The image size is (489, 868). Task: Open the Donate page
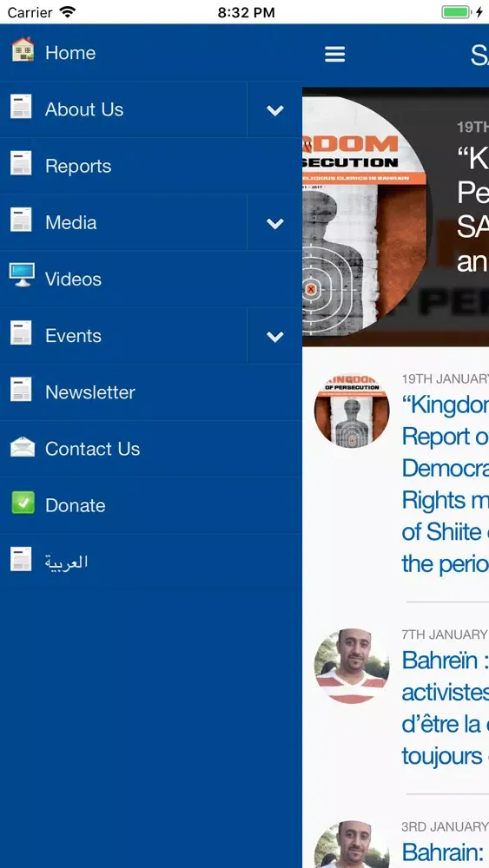coord(151,505)
